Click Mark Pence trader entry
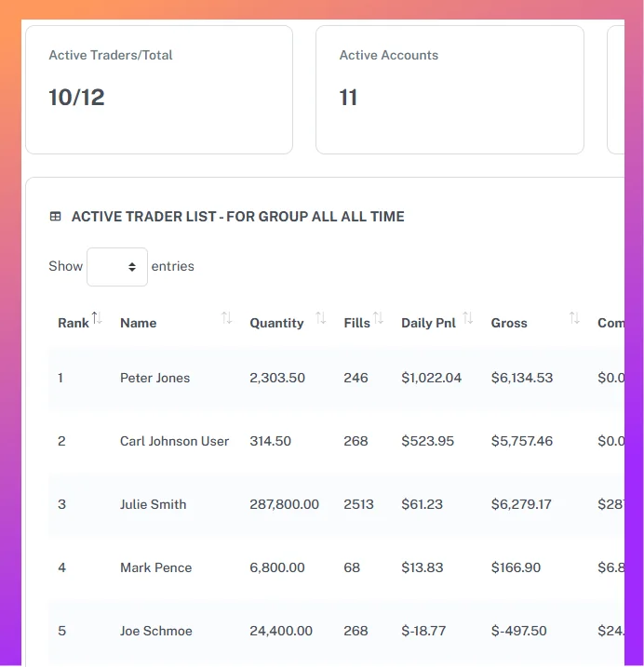The width and height of the screenshot is (644, 667). tap(154, 567)
